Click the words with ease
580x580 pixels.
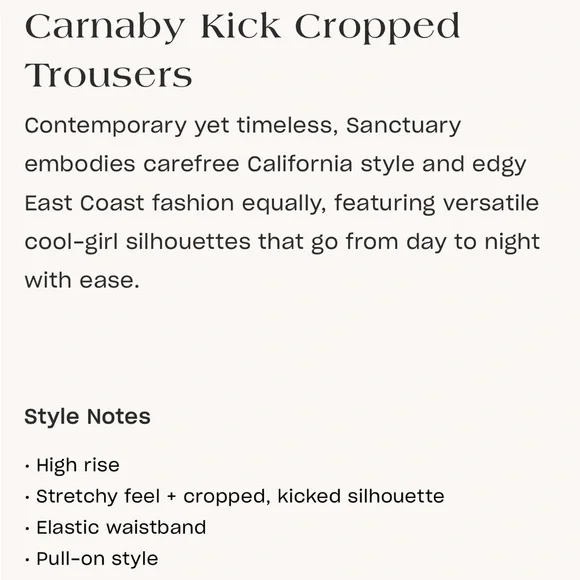click(x=82, y=280)
